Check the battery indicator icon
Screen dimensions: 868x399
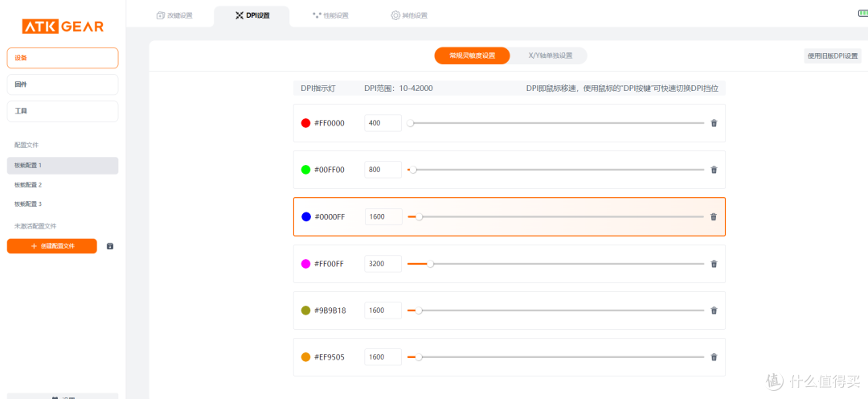(x=863, y=14)
